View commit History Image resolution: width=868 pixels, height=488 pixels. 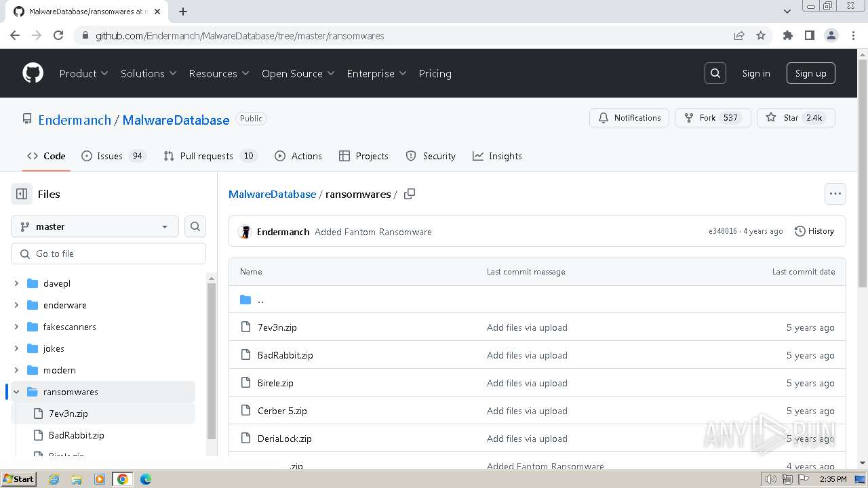click(814, 231)
